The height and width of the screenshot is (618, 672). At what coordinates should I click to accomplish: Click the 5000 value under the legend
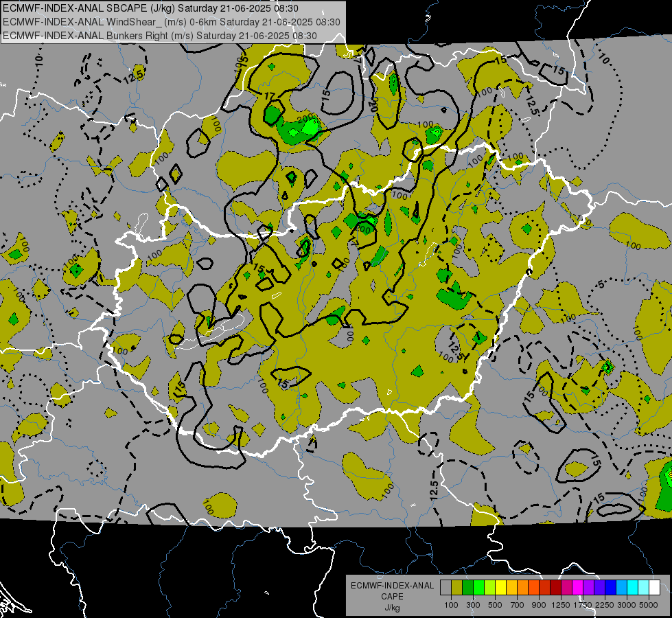pyautogui.click(x=649, y=605)
